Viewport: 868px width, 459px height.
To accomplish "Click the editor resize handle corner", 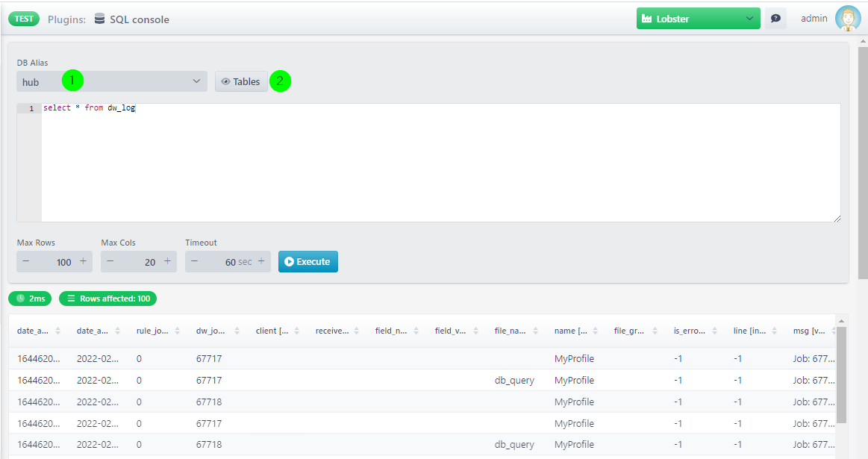I will tap(837, 219).
